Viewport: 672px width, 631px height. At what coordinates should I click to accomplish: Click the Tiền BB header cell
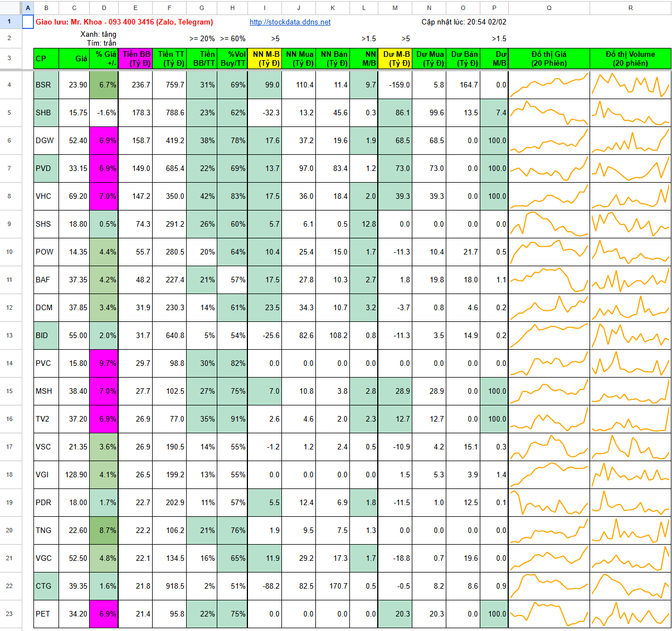135,58
